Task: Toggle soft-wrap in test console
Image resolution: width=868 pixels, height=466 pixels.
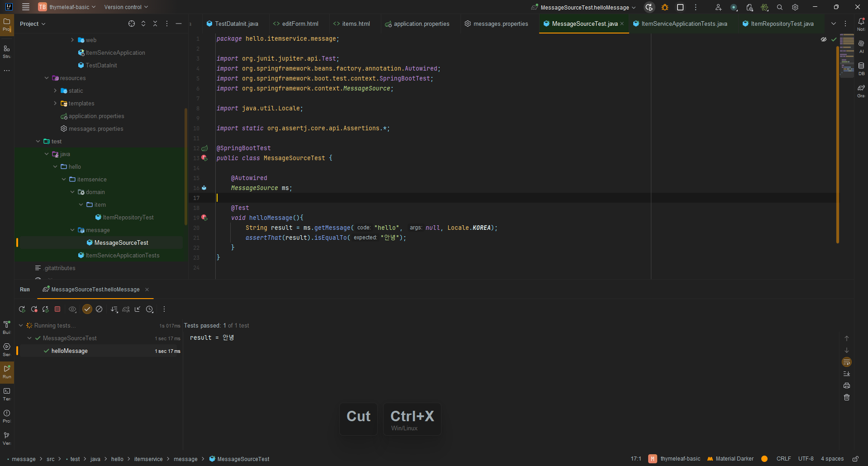Action: pyautogui.click(x=847, y=362)
